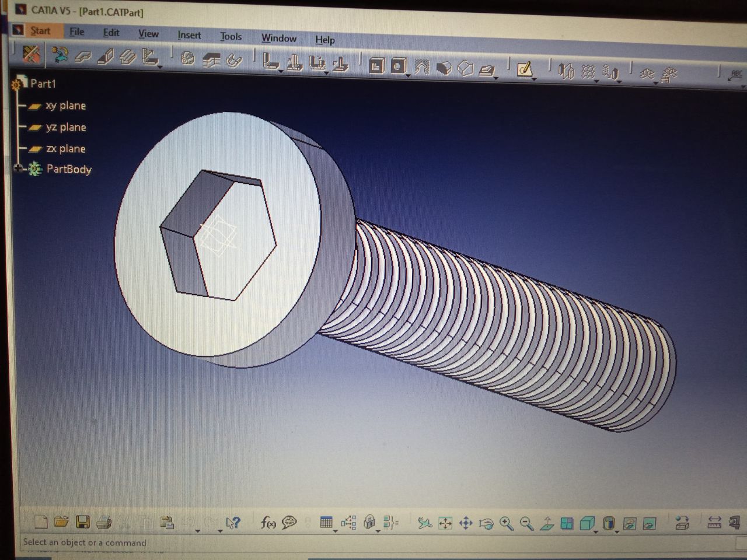The height and width of the screenshot is (560, 747).
Task: Open the Help menu
Action: coord(325,40)
